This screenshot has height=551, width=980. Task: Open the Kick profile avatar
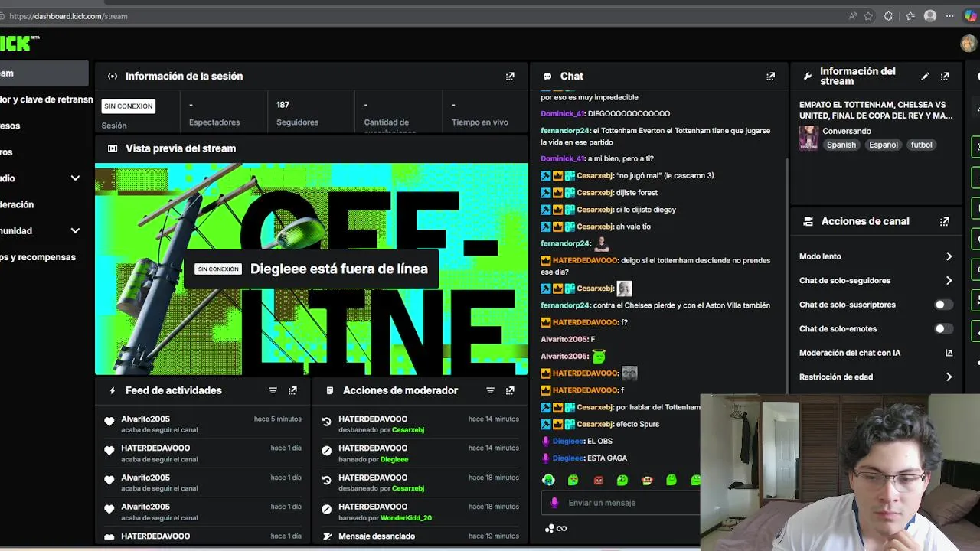969,43
